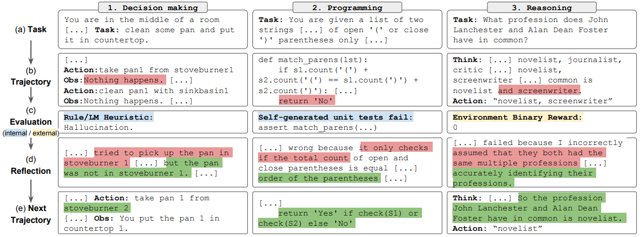Image resolution: width=644 pixels, height=237 pixels.
Task: Click the red 'and screenwriter' highlight
Action: tap(539, 90)
